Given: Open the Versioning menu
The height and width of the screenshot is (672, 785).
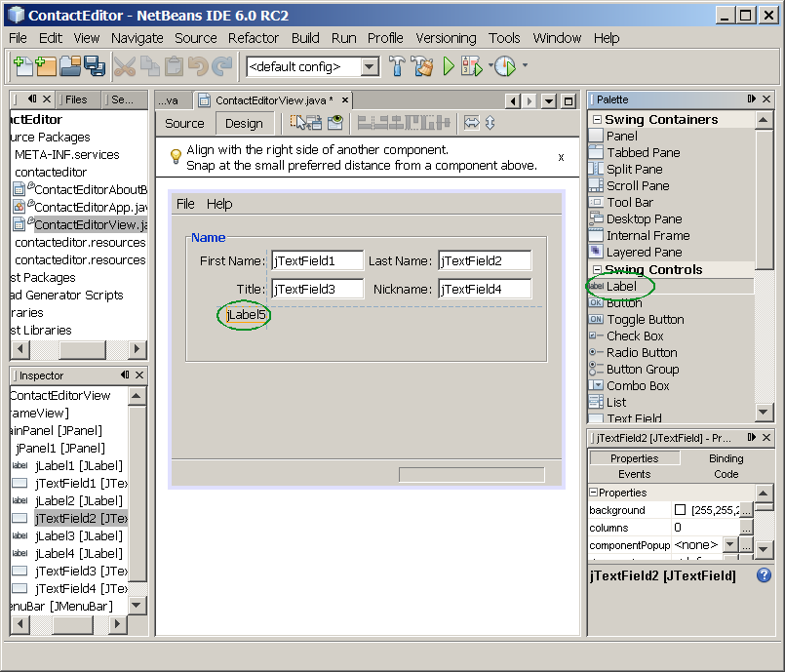Looking at the screenshot, I should pyautogui.click(x=446, y=38).
